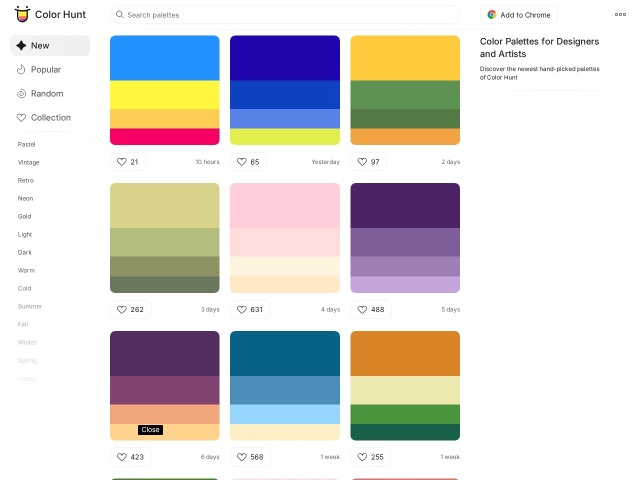Screen dimensions: 640x480
Task: Select the yellow swatch under bright blue
Action: tap(164, 95)
